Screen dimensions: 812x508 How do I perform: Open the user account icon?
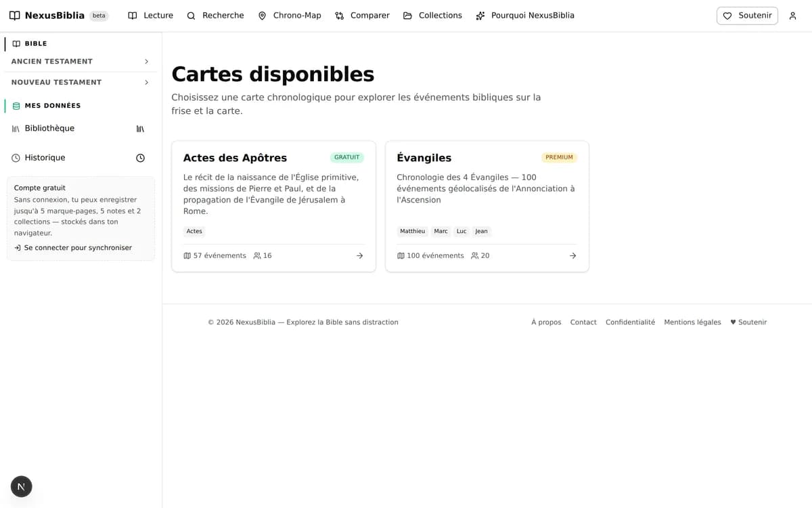793,16
